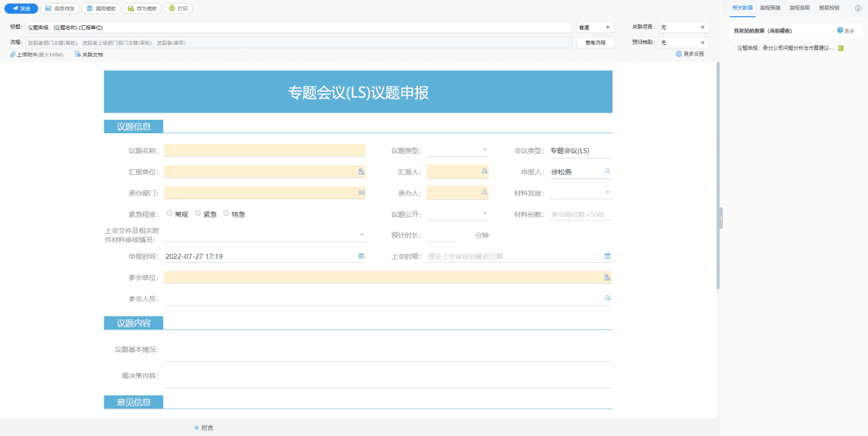Open 材料发放 dropdown
This screenshot has height=436, width=868.
[581, 193]
